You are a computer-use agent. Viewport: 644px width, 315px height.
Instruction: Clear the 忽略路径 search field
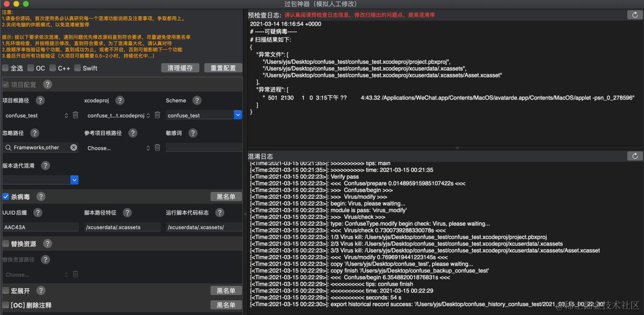tap(74, 148)
